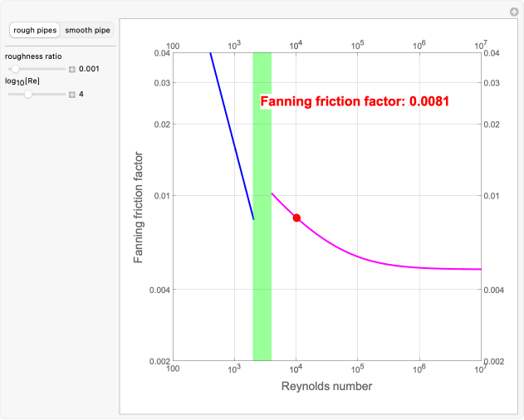Expand roughness ratio controls with plus icon

72,69
